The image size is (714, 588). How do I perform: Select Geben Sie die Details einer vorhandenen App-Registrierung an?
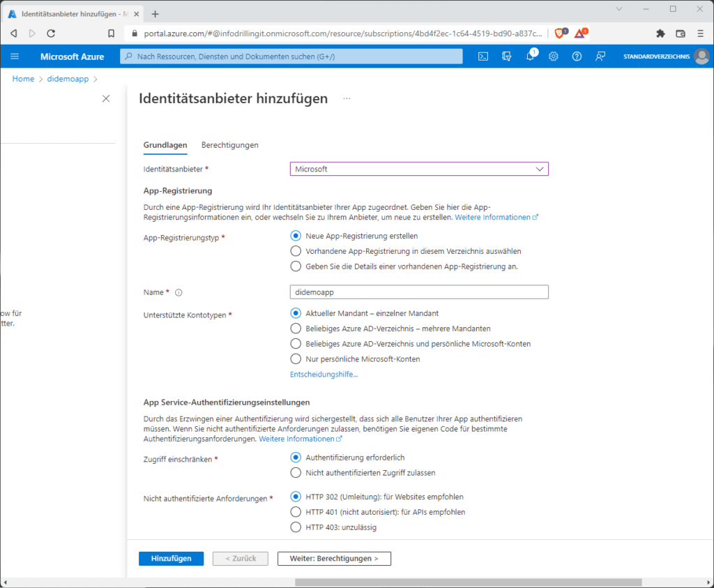[296, 266]
